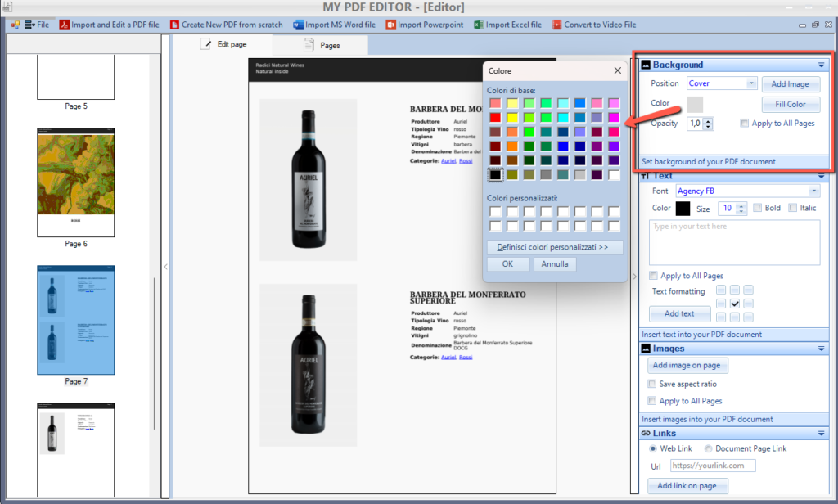
Task: Click the PDF icon for Import and Edit
Action: tap(64, 25)
